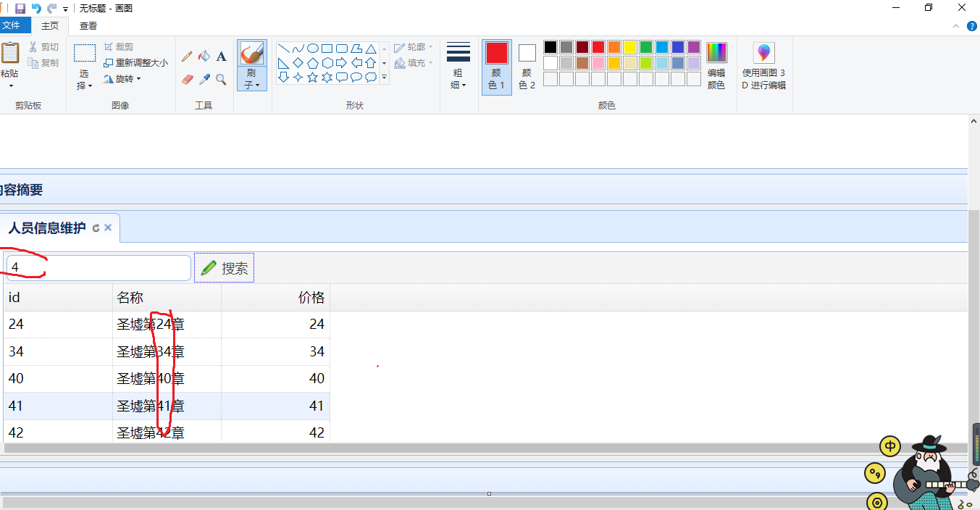Click 重新调整大小 to resize the image

click(138, 62)
